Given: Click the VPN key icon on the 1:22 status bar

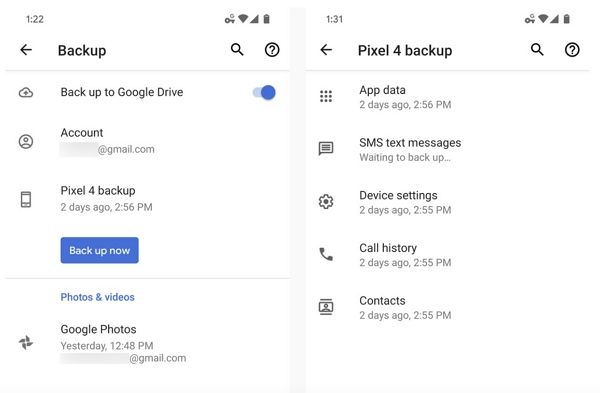Looking at the screenshot, I should pyautogui.click(x=230, y=19).
